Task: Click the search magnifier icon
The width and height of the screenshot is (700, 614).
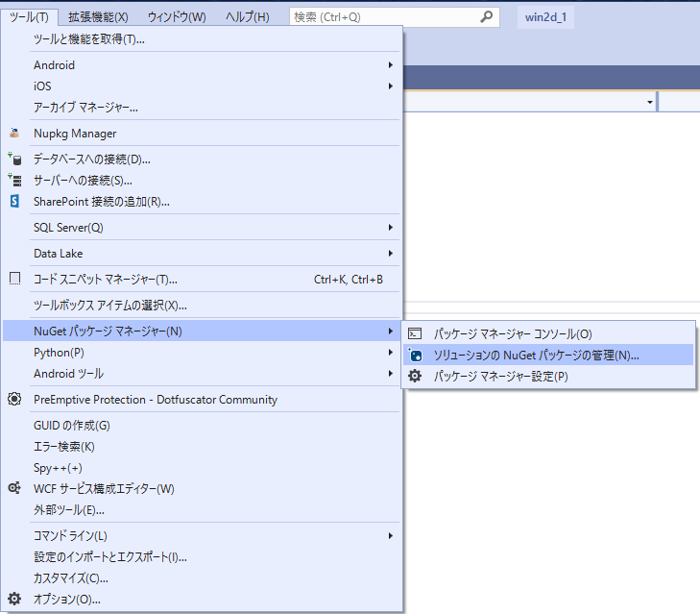Action: click(x=486, y=17)
